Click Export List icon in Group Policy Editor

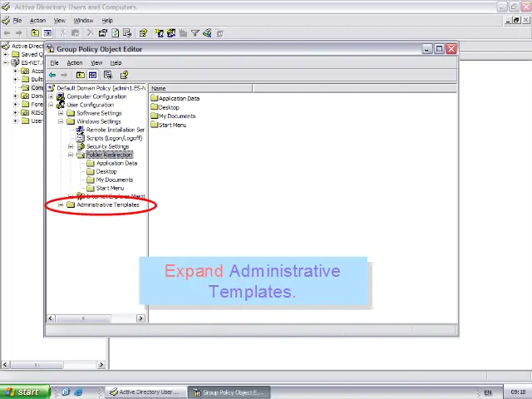pyautogui.click(x=108, y=75)
